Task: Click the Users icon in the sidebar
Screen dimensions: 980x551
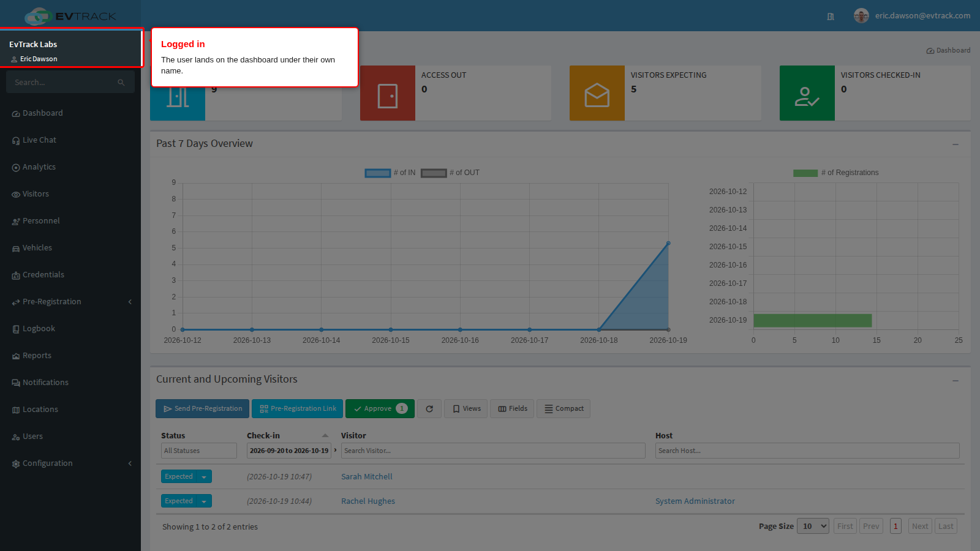Action: 16,437
